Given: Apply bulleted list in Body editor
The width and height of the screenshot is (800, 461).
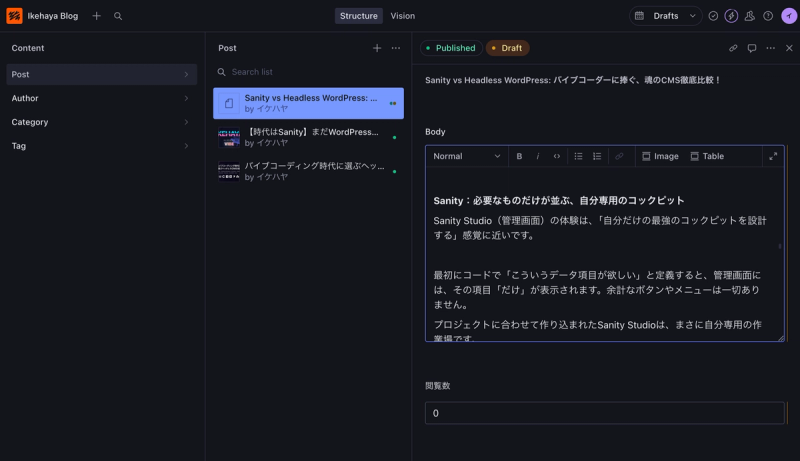Looking at the screenshot, I should pyautogui.click(x=578, y=156).
